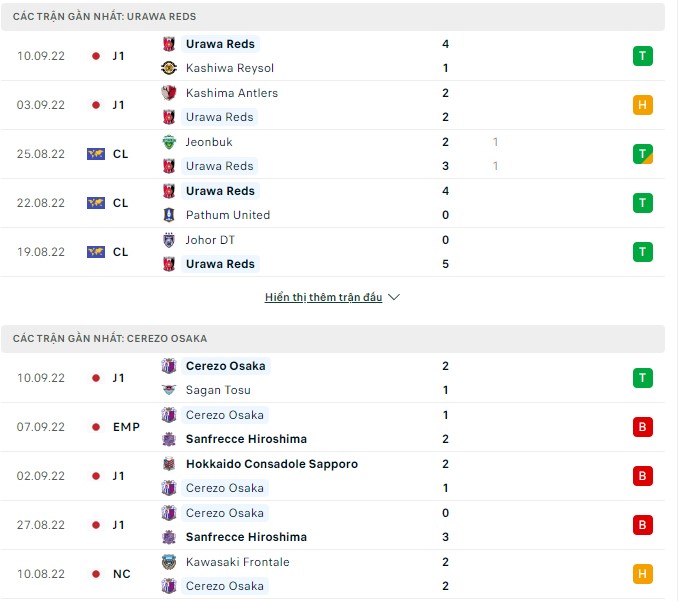The height and width of the screenshot is (601, 678).
Task: Click the J1 Japan flag on 03.09.22
Action: click(x=96, y=105)
